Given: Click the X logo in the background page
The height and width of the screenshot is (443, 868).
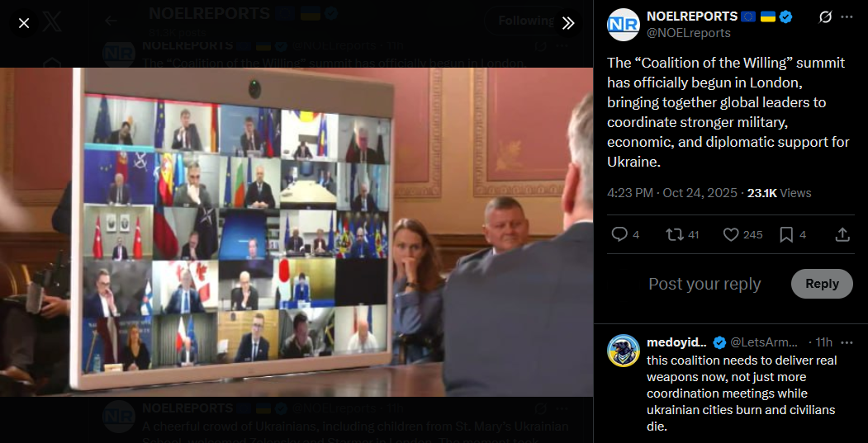Looking at the screenshot, I should tap(52, 22).
